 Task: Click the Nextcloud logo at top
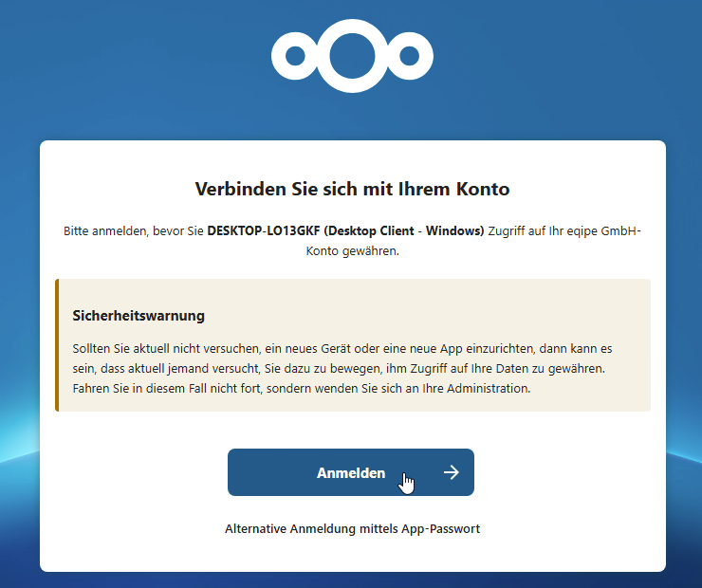pyautogui.click(x=352, y=56)
